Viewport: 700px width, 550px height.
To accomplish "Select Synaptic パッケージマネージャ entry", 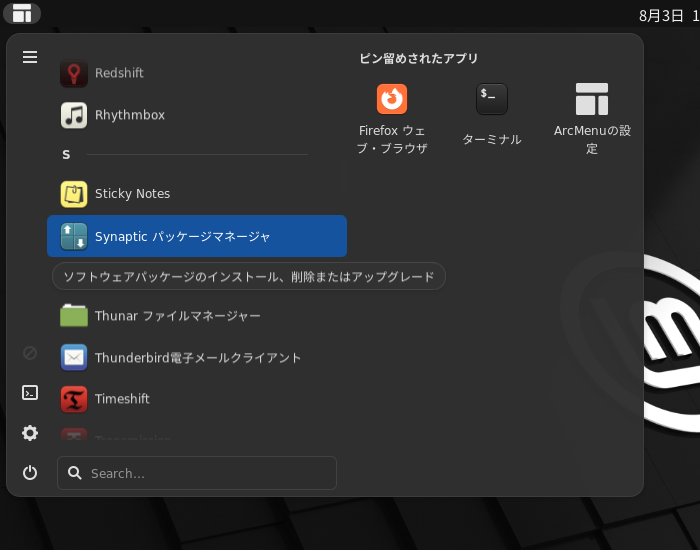I will click(197, 236).
